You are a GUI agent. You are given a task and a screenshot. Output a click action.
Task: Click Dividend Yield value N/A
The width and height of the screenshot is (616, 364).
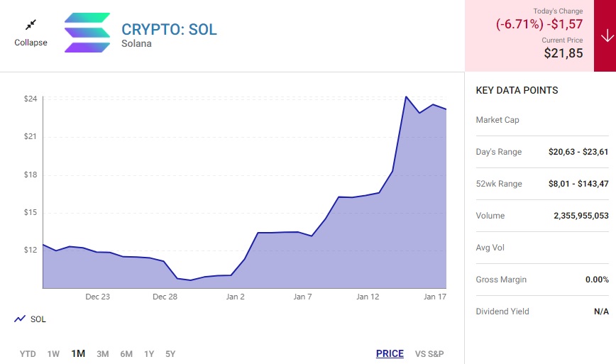tap(601, 311)
